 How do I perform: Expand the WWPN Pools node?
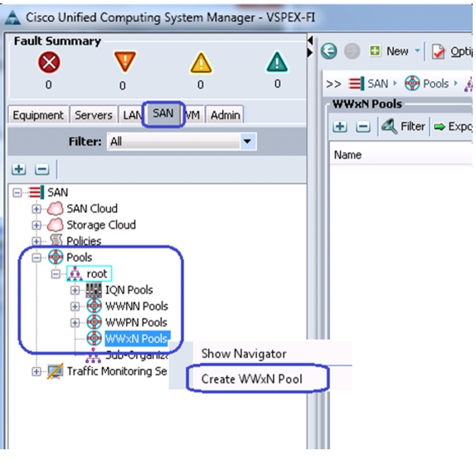tap(75, 322)
